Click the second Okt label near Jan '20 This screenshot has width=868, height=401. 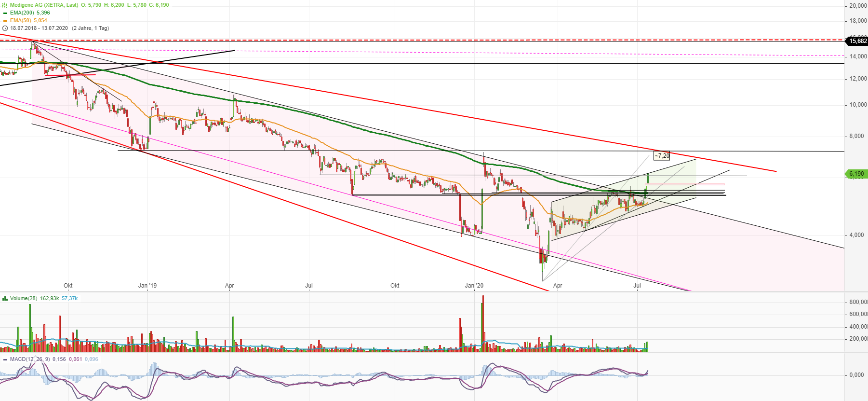click(395, 286)
